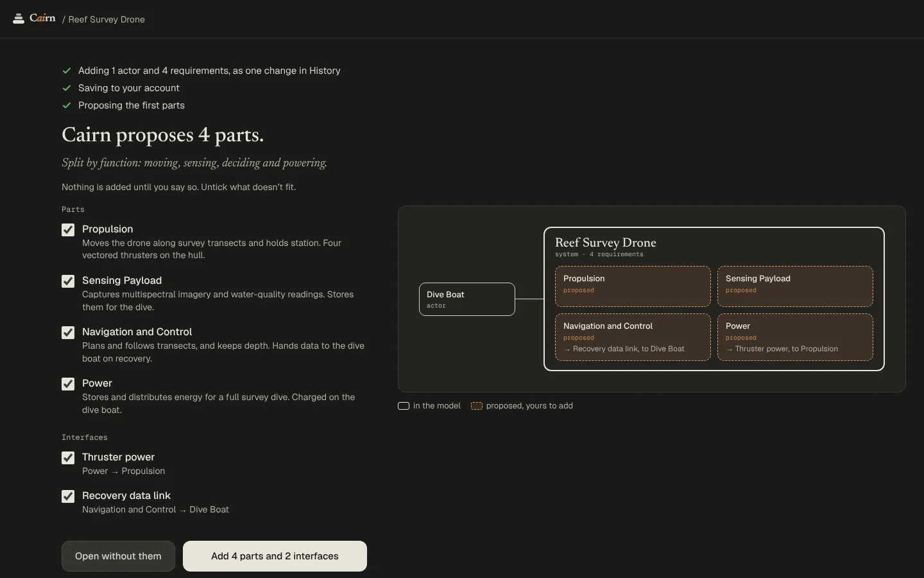Viewport: 924px width, 578px height.
Task: Untick the Sensing Payload checkbox
Action: click(68, 281)
